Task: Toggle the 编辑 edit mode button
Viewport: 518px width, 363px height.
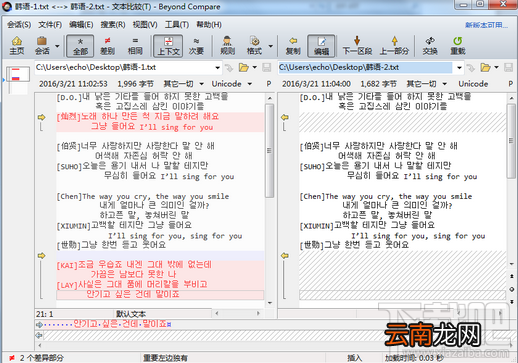Action: (321, 46)
